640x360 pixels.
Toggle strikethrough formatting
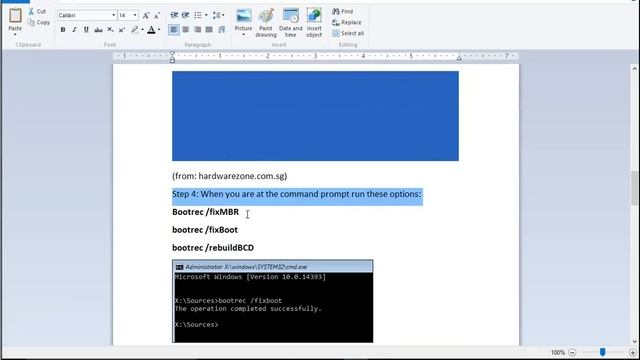coord(98,29)
